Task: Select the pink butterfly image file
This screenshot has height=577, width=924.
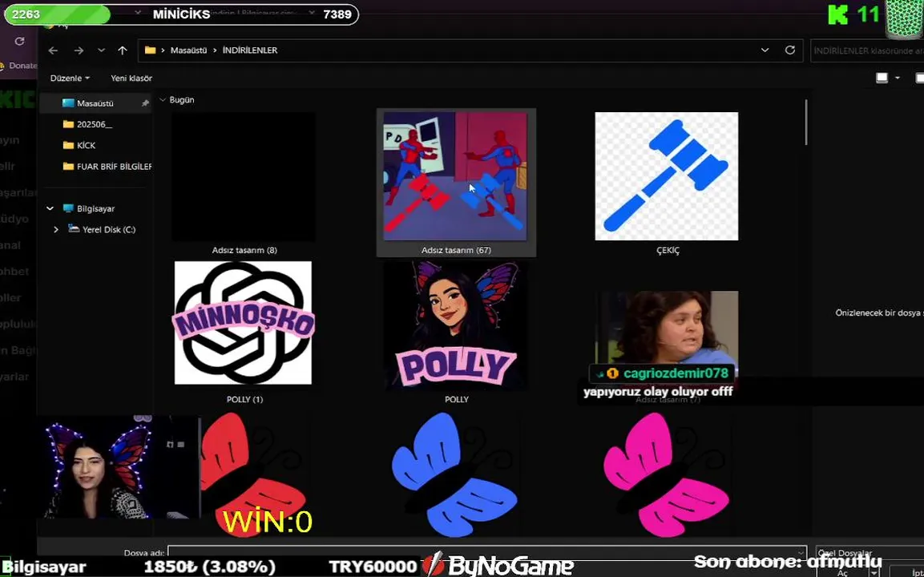Action: point(667,474)
